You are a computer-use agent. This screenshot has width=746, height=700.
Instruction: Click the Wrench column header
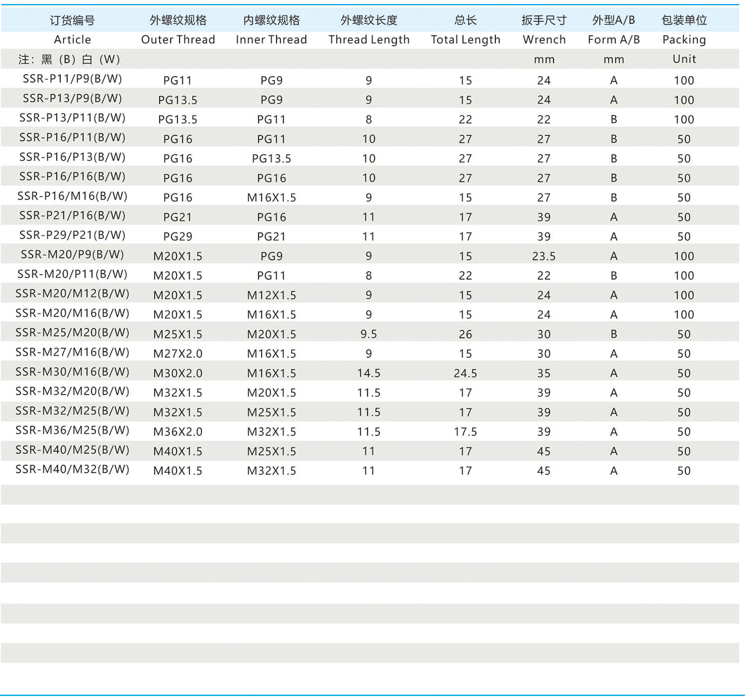(x=544, y=39)
